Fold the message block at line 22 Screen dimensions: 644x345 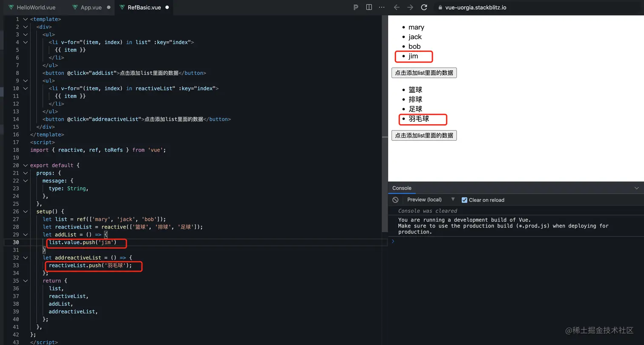(x=26, y=181)
